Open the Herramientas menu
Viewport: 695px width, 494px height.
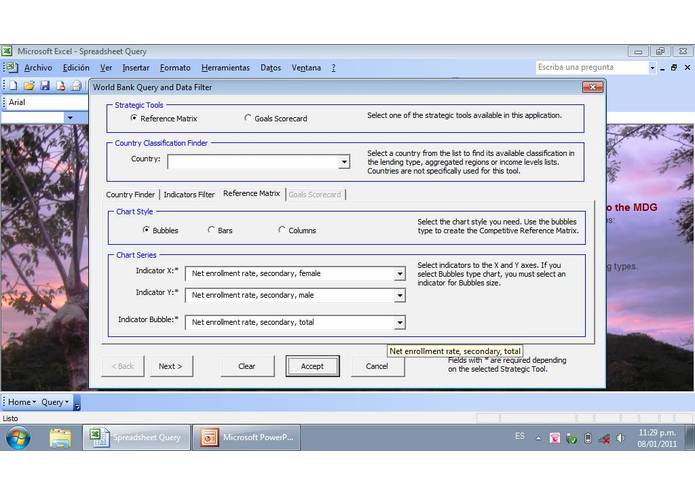point(226,68)
